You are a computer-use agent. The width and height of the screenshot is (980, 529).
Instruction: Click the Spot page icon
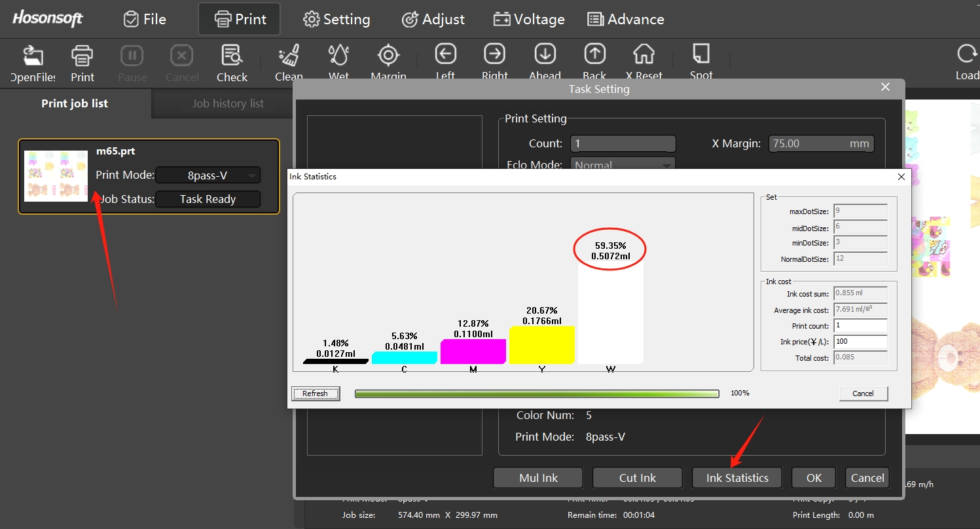pos(700,55)
